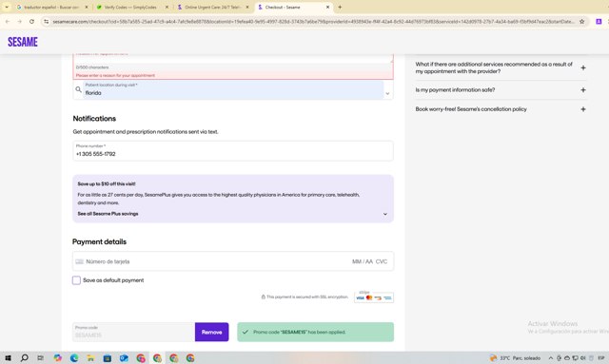Click the checkmark in promo applied banner

pos(246,333)
